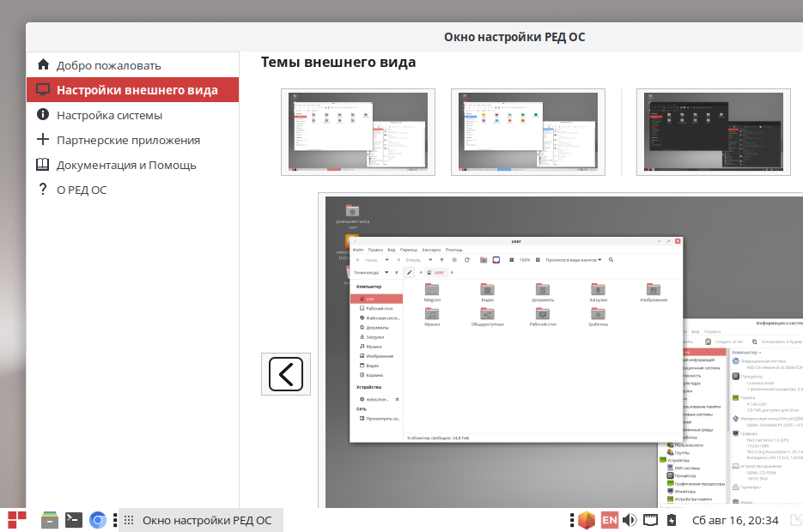Image resolution: width=803 pixels, height=532 pixels.
Task: Click the plus icon for Партнерские приложения
Action: click(x=43, y=140)
